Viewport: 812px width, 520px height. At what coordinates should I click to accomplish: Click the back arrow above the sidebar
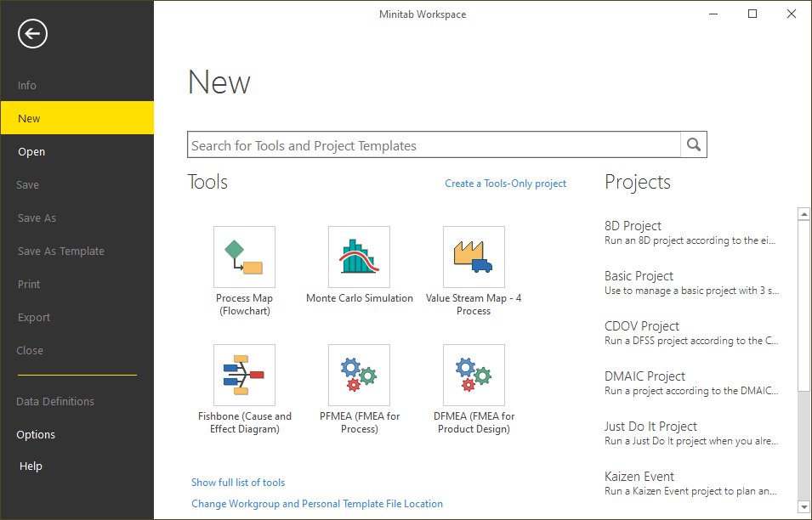pos(32,34)
